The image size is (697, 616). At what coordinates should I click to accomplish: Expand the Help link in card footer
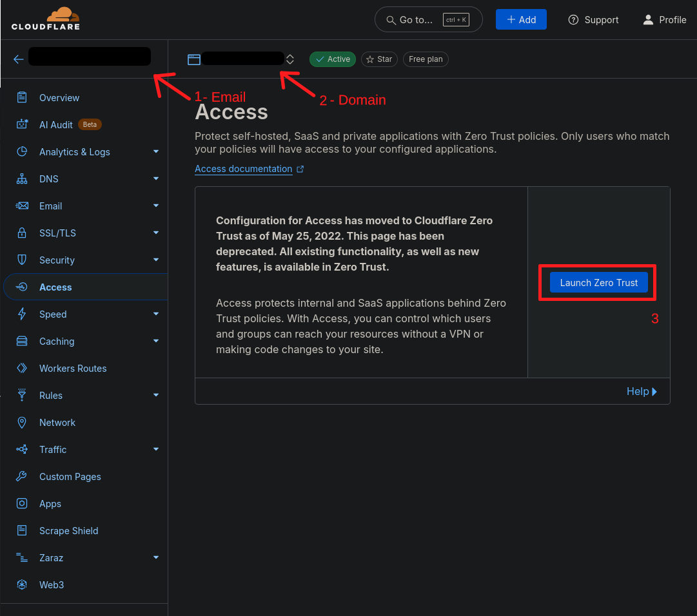tap(642, 391)
